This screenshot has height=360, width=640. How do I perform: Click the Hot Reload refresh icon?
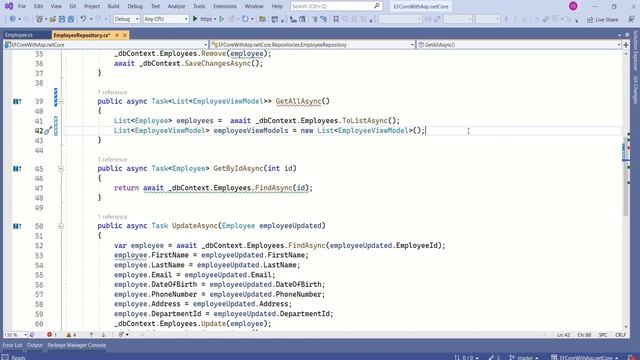pyautogui.click(x=245, y=19)
